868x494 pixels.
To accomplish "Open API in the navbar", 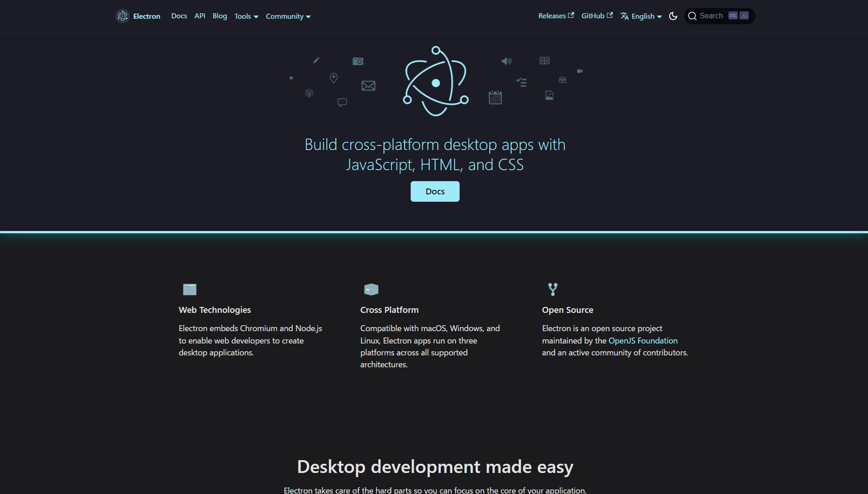I will click(x=200, y=16).
